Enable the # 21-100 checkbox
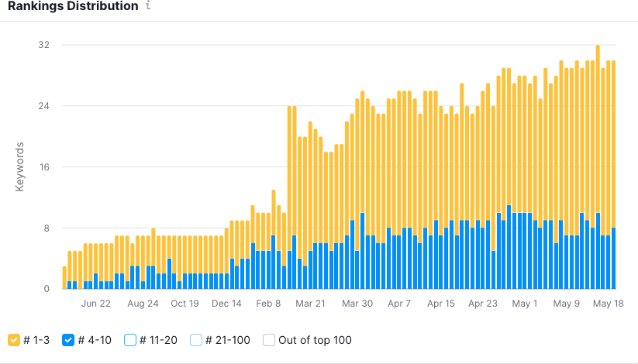638x364 pixels. [x=196, y=340]
